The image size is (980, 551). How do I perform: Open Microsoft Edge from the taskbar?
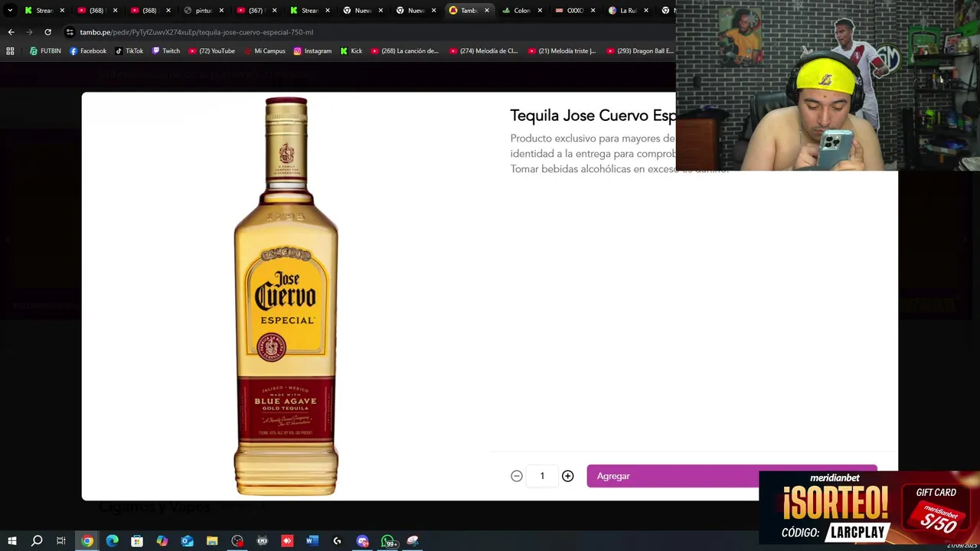tap(113, 541)
